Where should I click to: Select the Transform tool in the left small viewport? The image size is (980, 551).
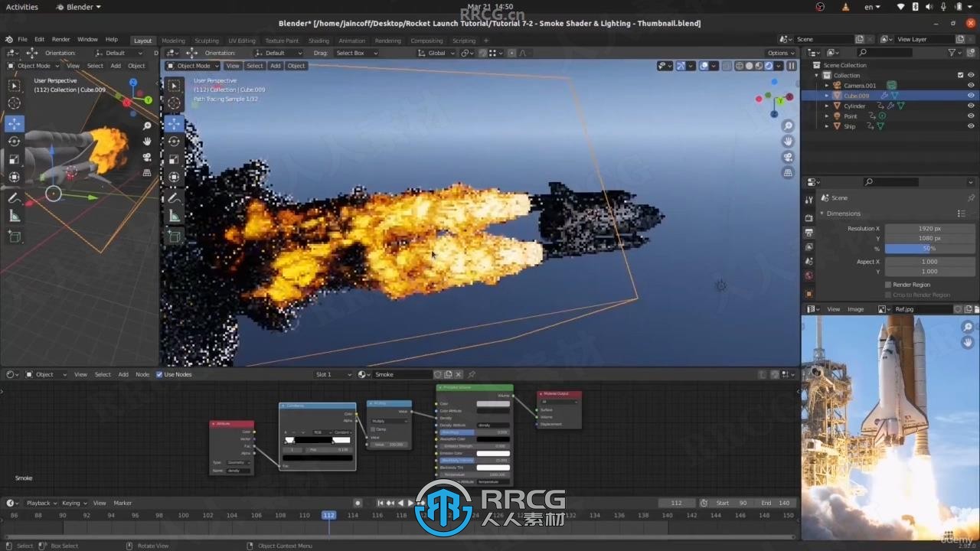click(x=15, y=177)
